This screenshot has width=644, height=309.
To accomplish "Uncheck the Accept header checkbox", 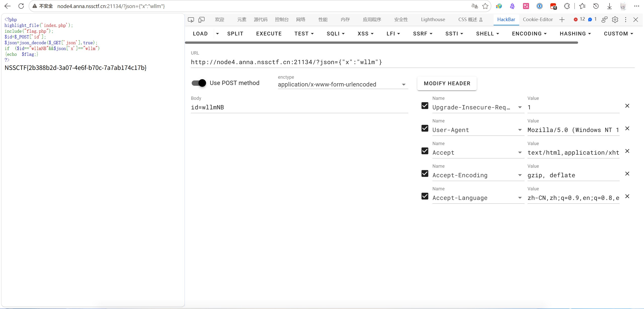I will pyautogui.click(x=425, y=151).
